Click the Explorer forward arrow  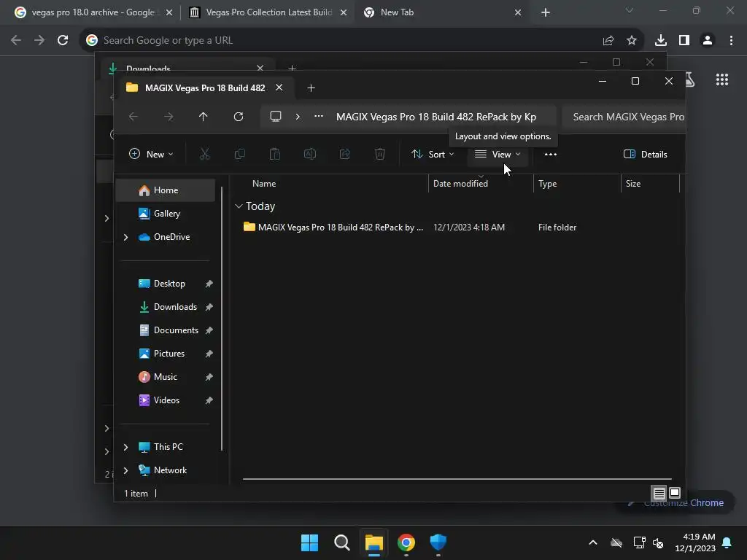(x=169, y=117)
